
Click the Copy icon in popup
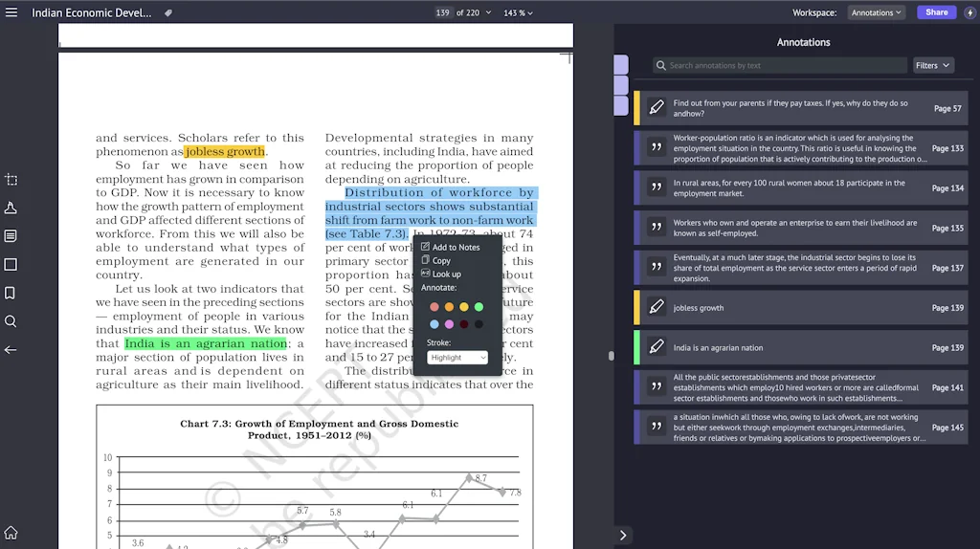pyautogui.click(x=425, y=260)
